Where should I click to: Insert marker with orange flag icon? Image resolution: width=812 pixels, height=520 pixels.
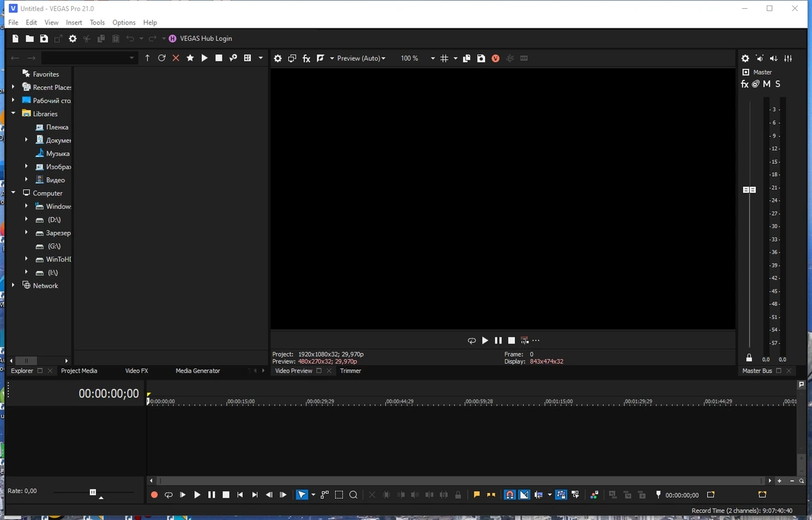point(476,495)
